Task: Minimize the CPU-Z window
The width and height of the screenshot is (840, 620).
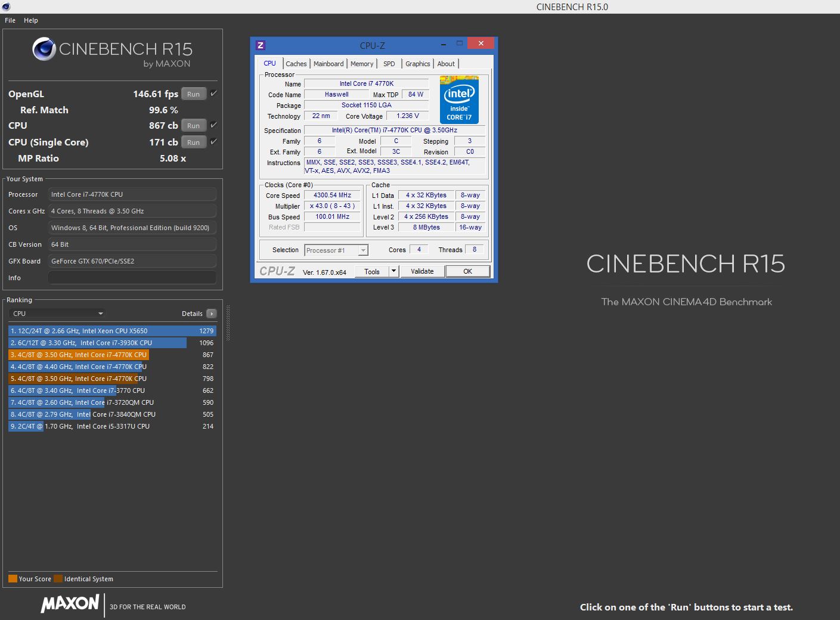Action: [x=444, y=44]
